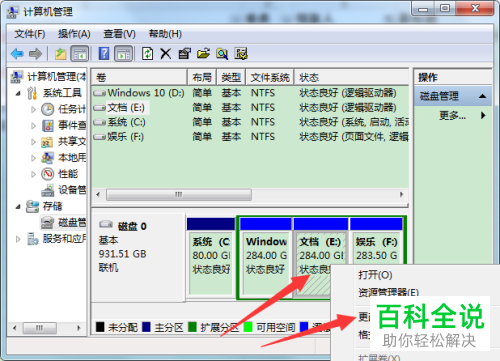Click the volume list horizontal scrollbar thumb
Image resolution: width=500 pixels, height=361 pixels.
coord(179,194)
